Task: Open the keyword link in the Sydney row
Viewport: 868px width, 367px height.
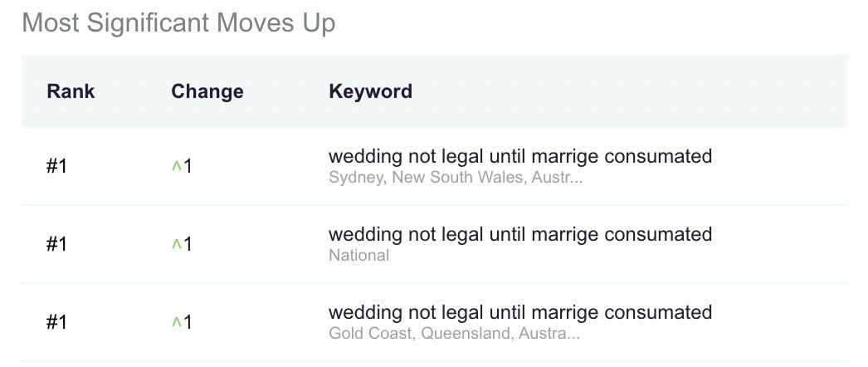Action: click(520, 156)
